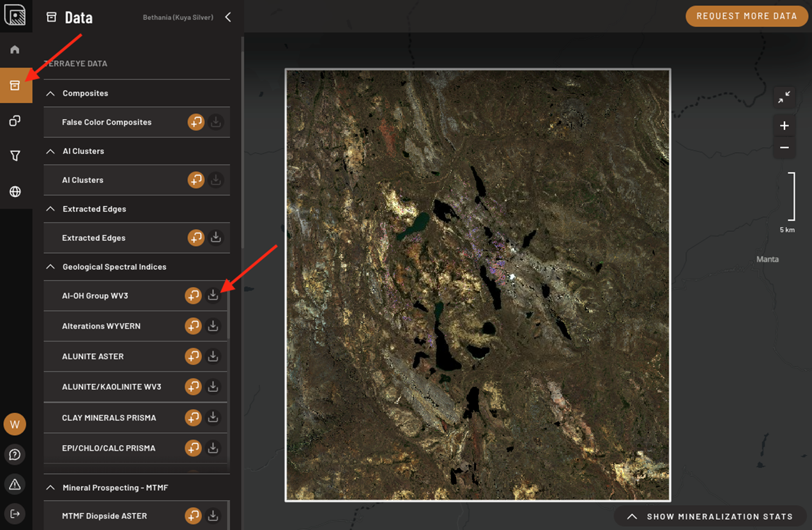Viewport: 812px width, 530px height.
Task: Toggle AI Clusters layer on map
Action: click(195, 180)
